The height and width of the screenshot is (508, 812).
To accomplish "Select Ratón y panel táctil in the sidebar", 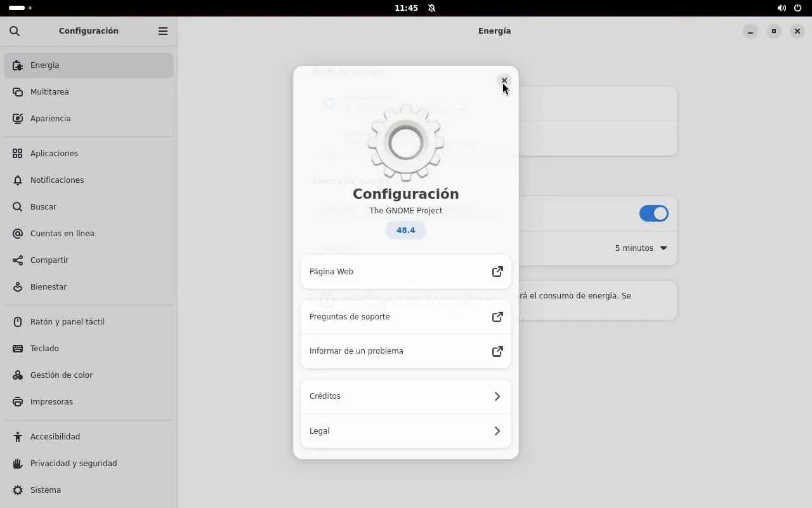I will 89,322.
